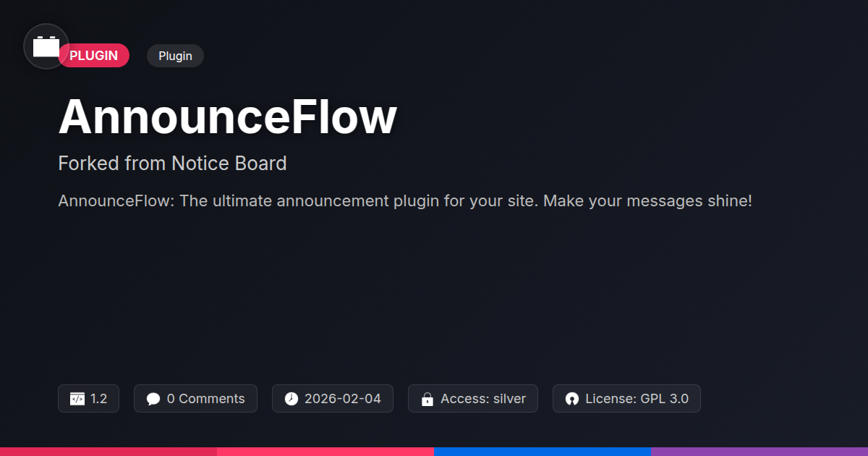
Task: Click the 1.2 version number
Action: [99, 399]
